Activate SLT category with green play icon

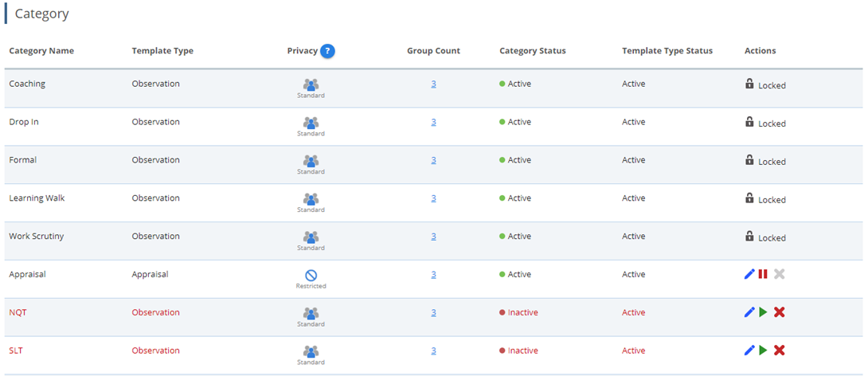(x=763, y=351)
